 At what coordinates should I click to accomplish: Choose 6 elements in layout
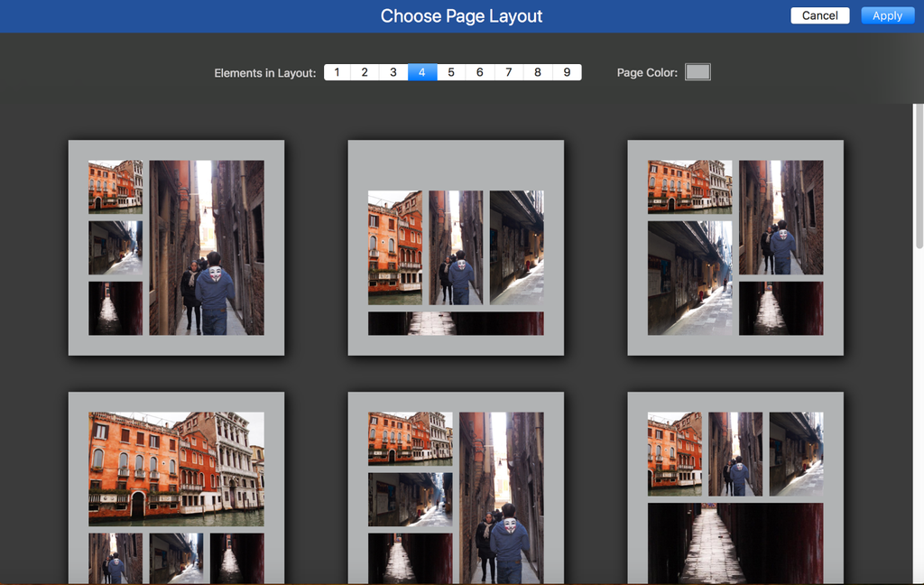pyautogui.click(x=479, y=72)
